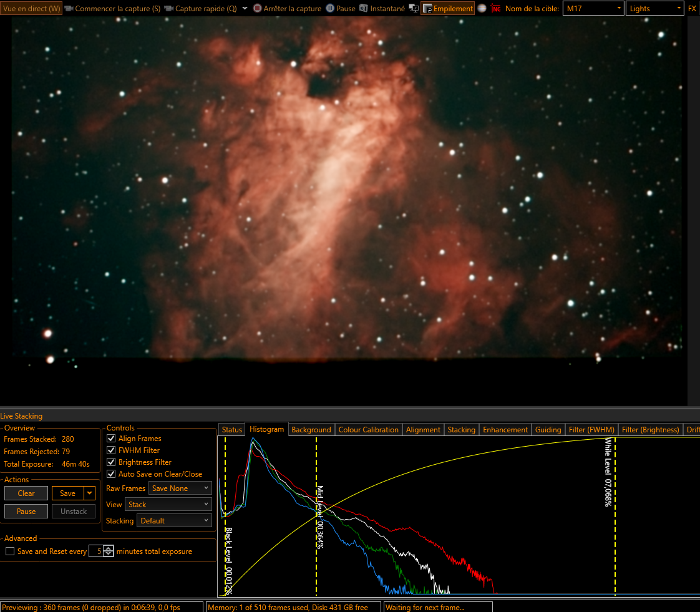Click the FX button in the top toolbar

point(692,9)
